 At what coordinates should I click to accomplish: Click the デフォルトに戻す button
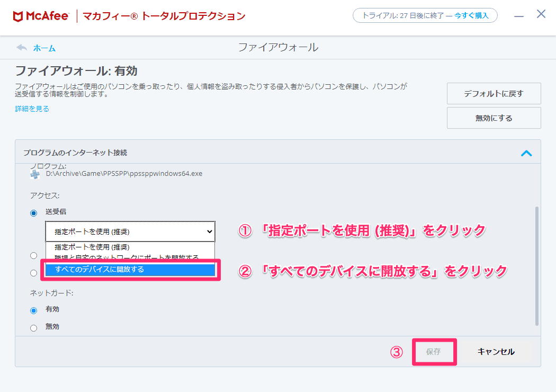494,94
